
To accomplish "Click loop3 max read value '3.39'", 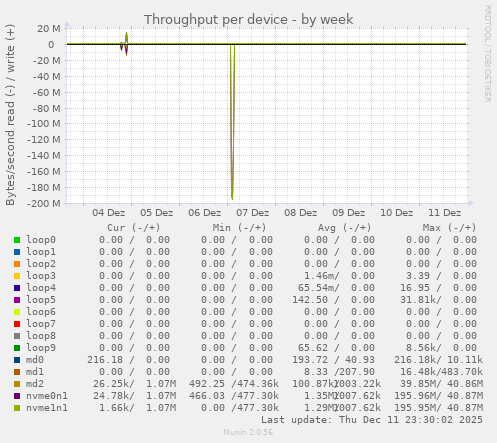I will 418,276.
